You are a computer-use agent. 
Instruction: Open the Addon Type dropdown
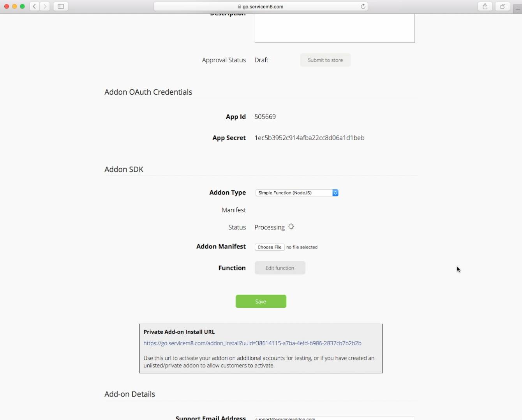point(297,193)
